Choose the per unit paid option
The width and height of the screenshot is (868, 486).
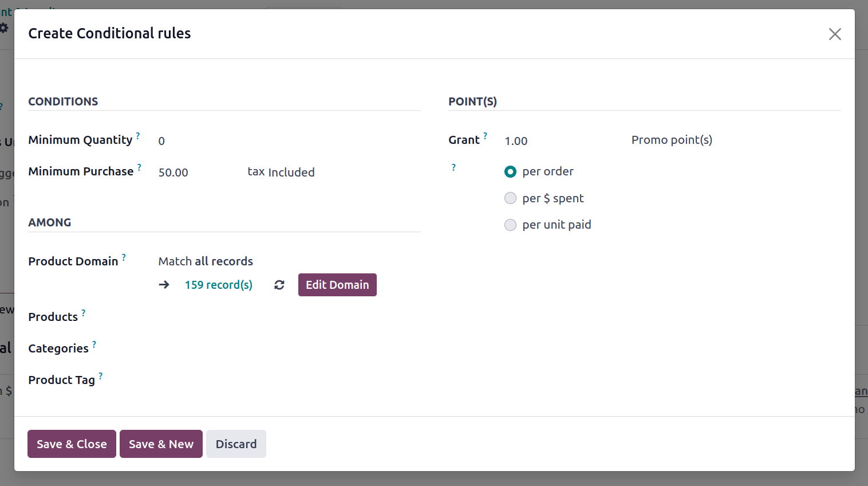pyautogui.click(x=510, y=225)
